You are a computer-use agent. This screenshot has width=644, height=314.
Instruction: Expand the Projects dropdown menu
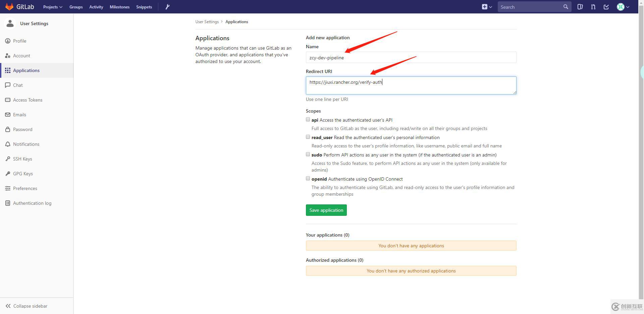[x=53, y=7]
